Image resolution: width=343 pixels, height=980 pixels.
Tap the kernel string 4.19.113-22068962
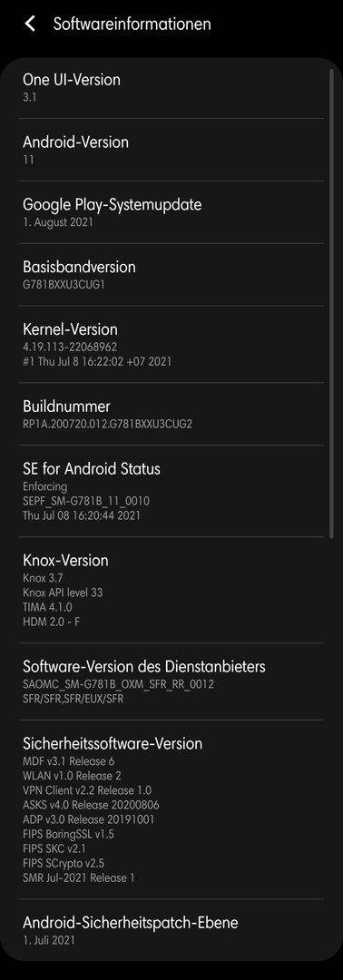pos(70,347)
